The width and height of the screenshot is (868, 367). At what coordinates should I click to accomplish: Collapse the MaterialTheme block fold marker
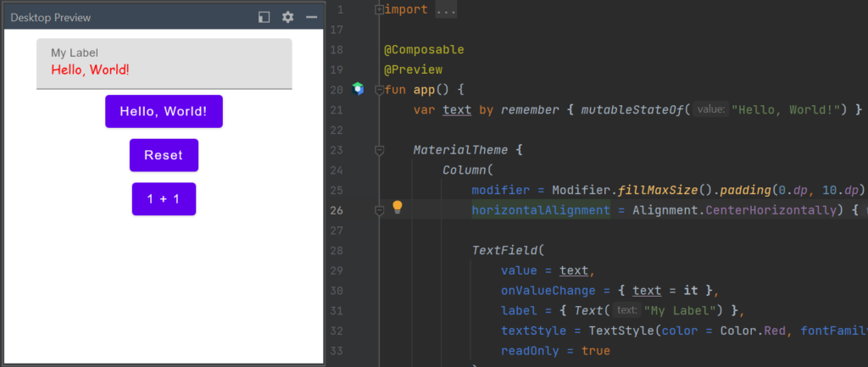tap(379, 150)
